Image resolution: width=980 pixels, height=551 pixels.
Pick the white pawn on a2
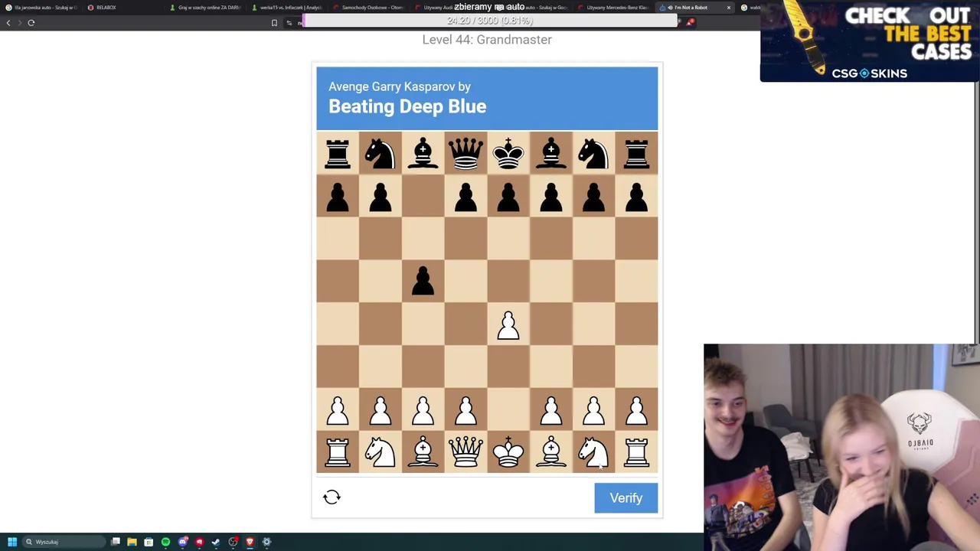[x=338, y=409]
